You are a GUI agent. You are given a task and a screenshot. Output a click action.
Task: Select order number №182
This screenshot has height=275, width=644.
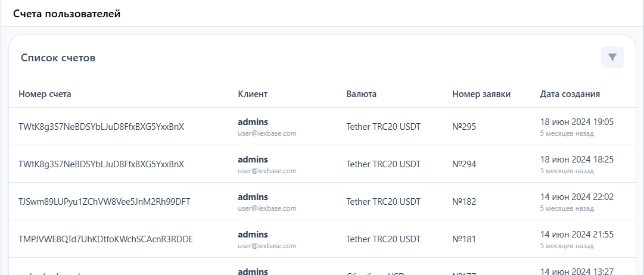464,202
